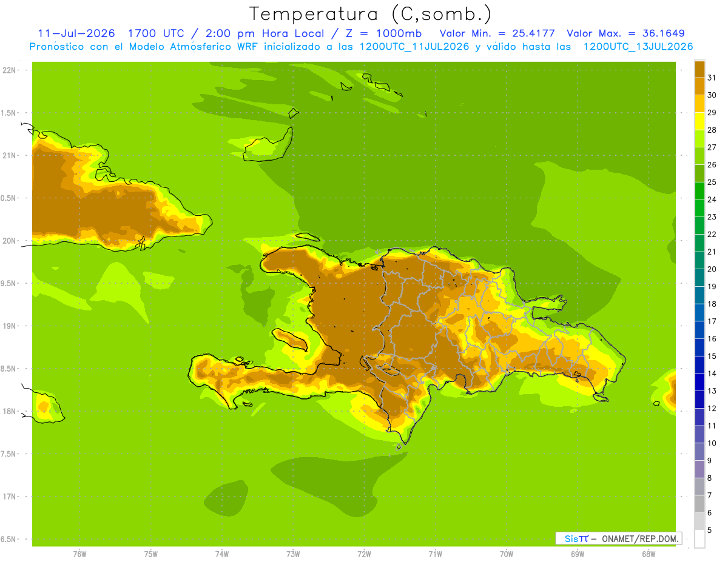Click the "76W" longitude label
Viewport: 728px width, 562px height.
pyautogui.click(x=79, y=554)
